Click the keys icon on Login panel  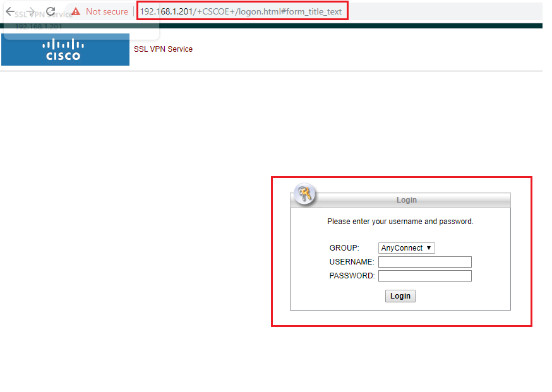tap(305, 194)
